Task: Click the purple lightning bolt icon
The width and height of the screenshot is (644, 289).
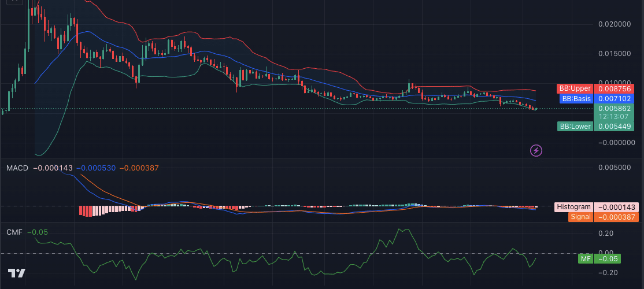Action: coord(536,150)
